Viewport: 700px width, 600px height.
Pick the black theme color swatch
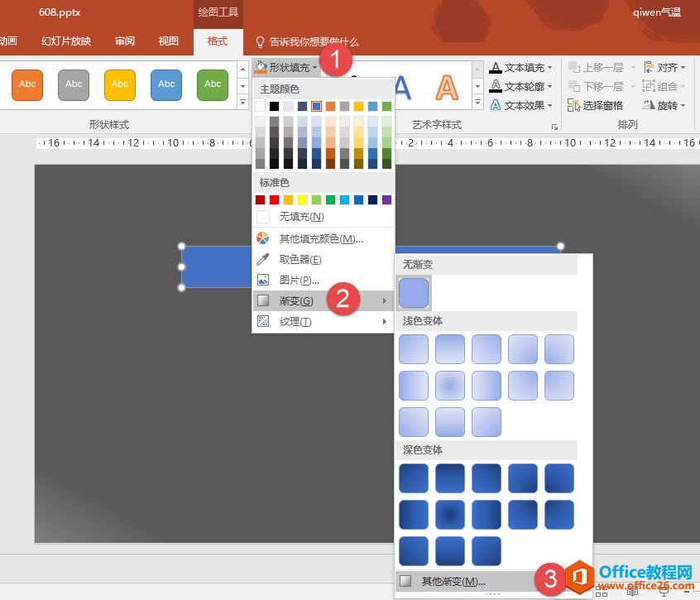coord(274,106)
